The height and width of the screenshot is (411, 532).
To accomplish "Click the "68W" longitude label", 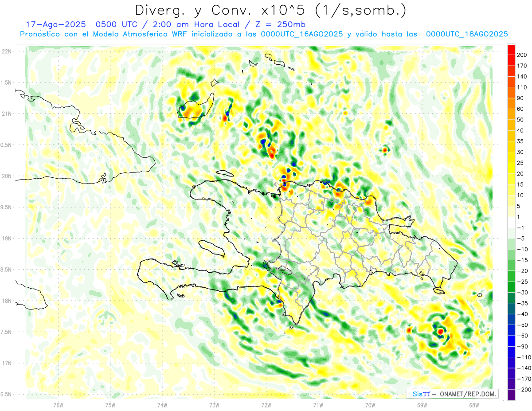I will [x=474, y=405].
